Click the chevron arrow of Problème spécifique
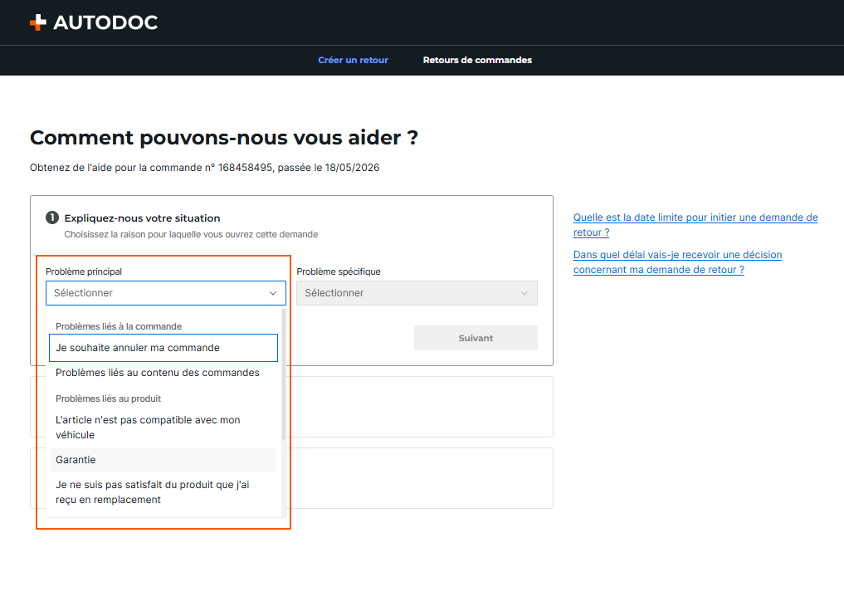 pyautogui.click(x=524, y=293)
